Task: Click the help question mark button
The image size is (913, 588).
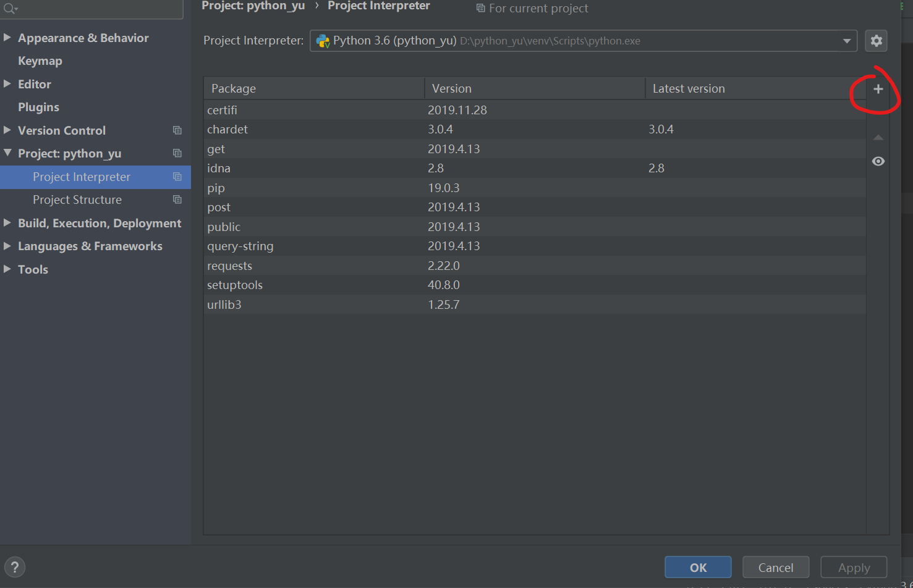Action: coord(15,567)
